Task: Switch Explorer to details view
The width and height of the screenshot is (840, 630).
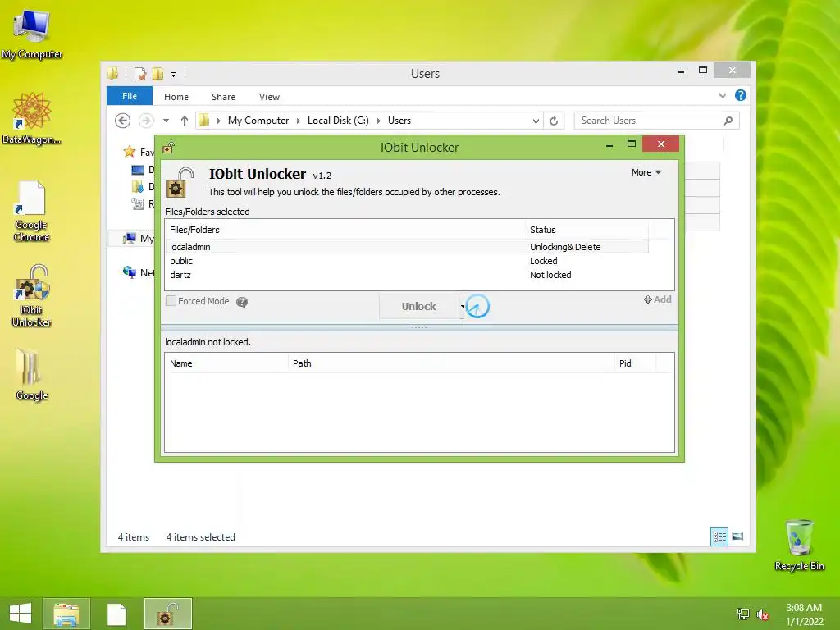Action: (719, 536)
